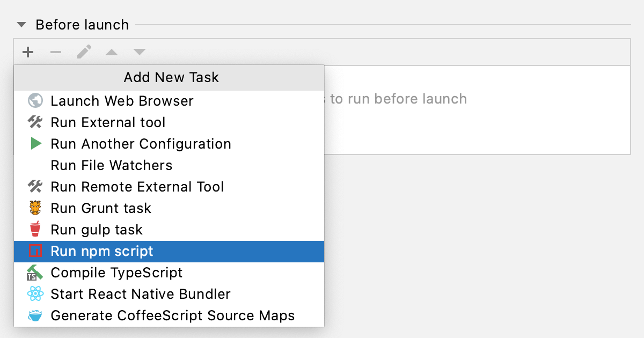Click the Grunt mascot icon in the menu
Viewport: 644px width, 338px height.
pos(34,208)
